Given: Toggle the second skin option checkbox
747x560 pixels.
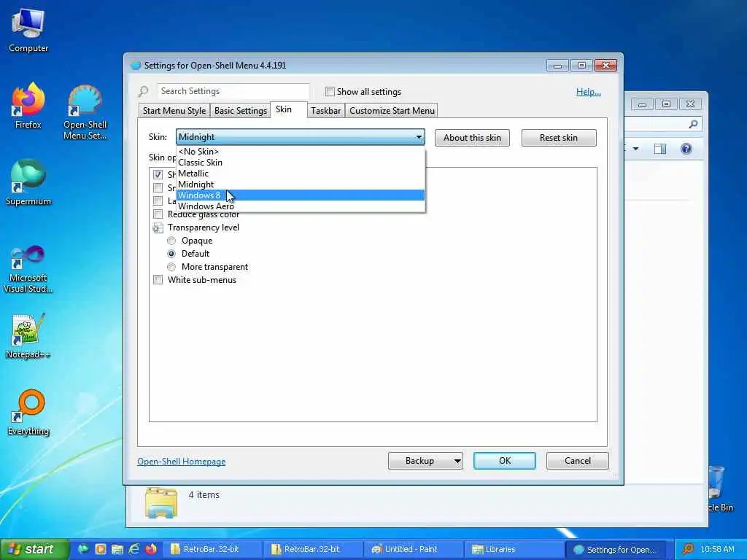Looking at the screenshot, I should (x=158, y=187).
